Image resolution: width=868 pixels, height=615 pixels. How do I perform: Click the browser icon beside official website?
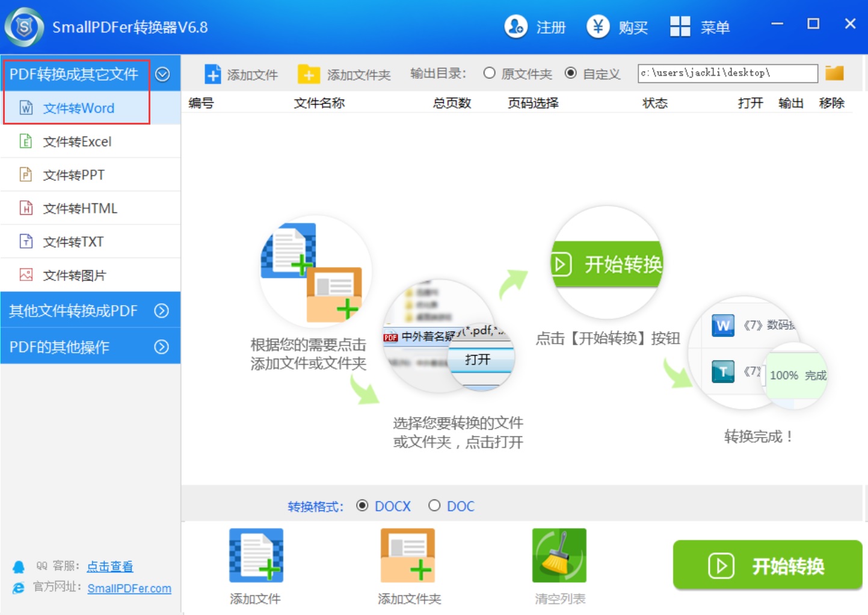click(x=19, y=588)
